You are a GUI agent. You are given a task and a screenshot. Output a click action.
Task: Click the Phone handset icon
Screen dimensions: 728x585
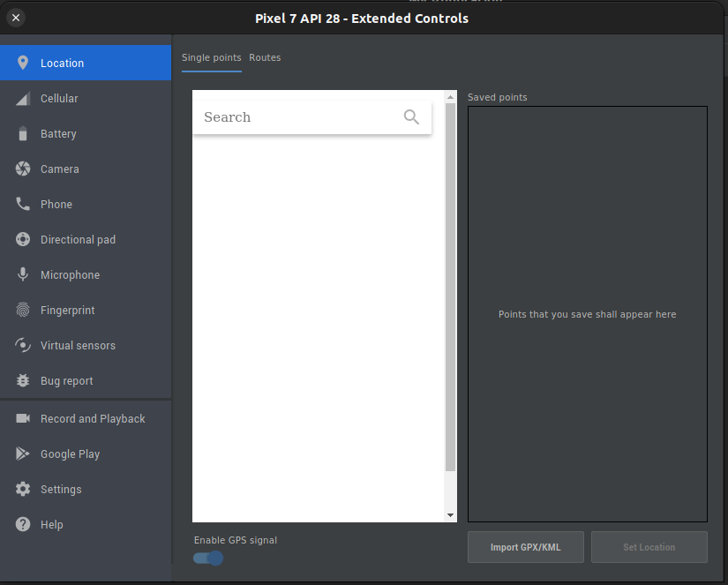tap(23, 204)
